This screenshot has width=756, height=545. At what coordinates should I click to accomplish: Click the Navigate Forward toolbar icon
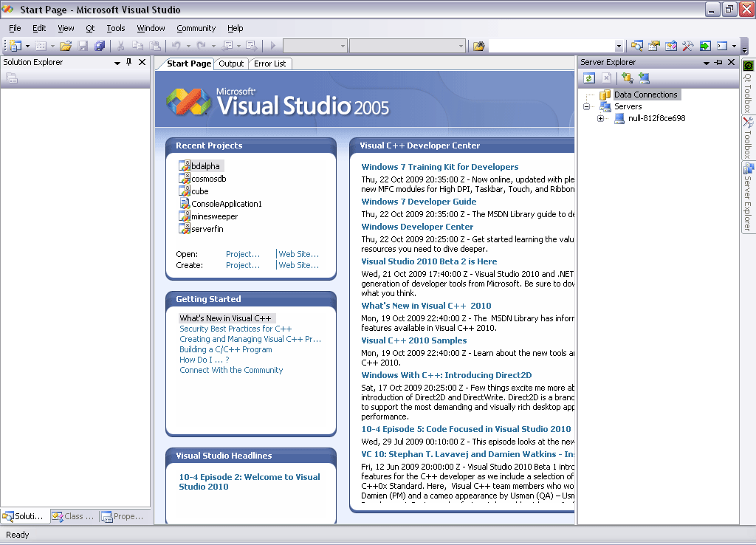(x=251, y=46)
